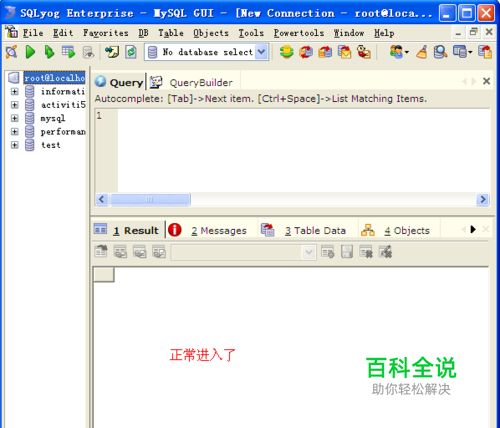Switch to the Query tab
The image size is (500, 428).
(x=119, y=82)
